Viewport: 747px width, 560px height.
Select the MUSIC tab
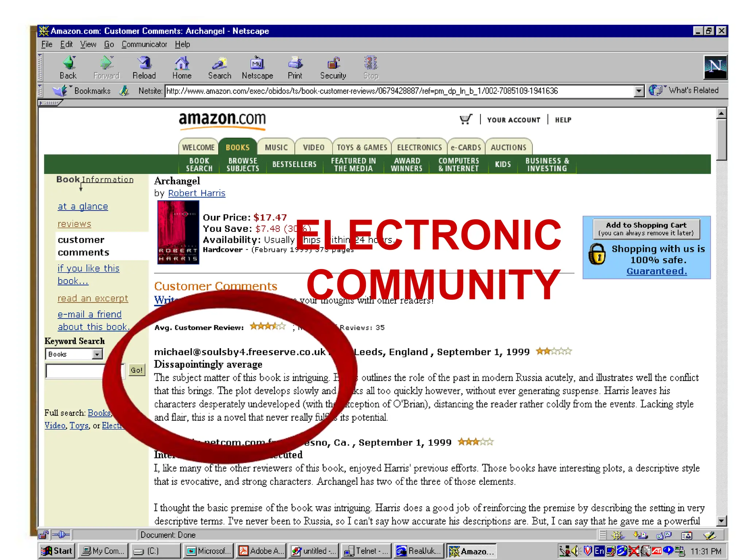(x=276, y=147)
